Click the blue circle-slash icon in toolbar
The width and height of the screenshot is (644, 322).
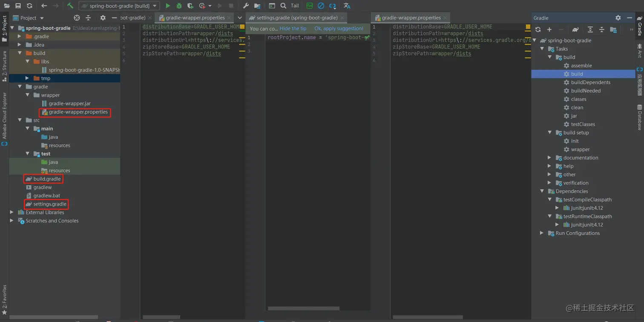coord(321,6)
